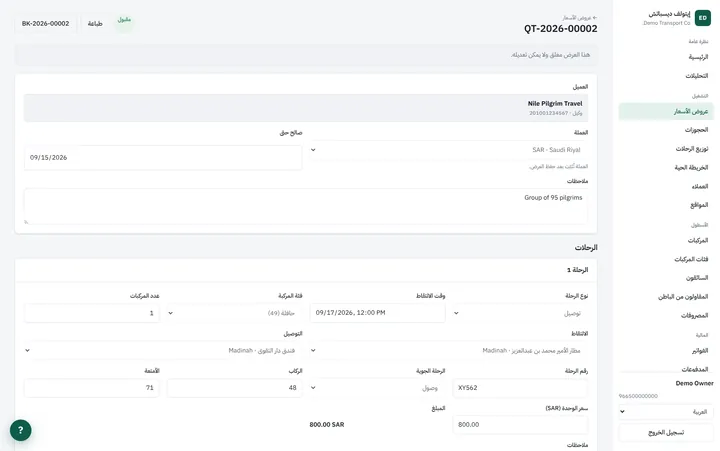
Task: Click the valid-until date field 09/15/2026
Action: point(163,158)
